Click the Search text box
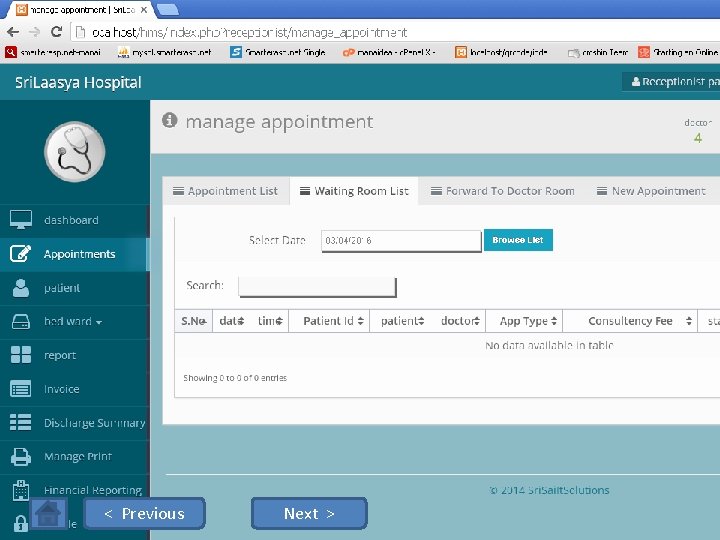This screenshot has height=540, width=720. coord(317,287)
